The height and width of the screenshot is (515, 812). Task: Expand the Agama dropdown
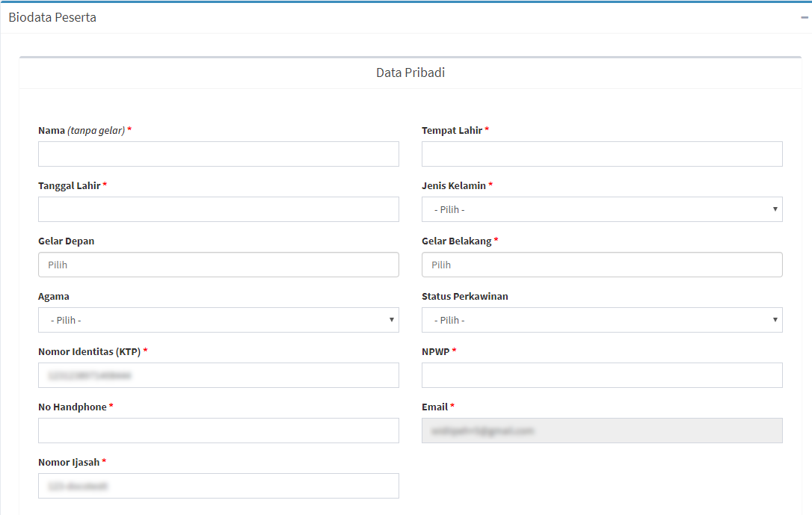coord(218,320)
